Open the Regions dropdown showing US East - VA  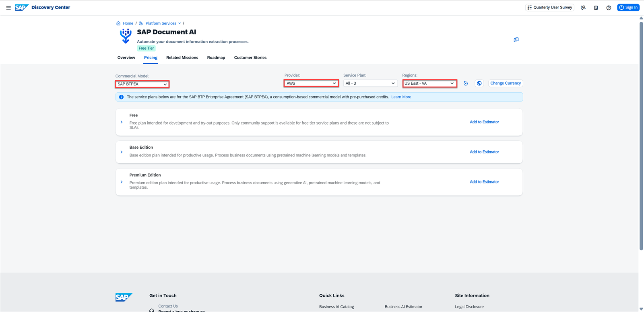click(429, 83)
